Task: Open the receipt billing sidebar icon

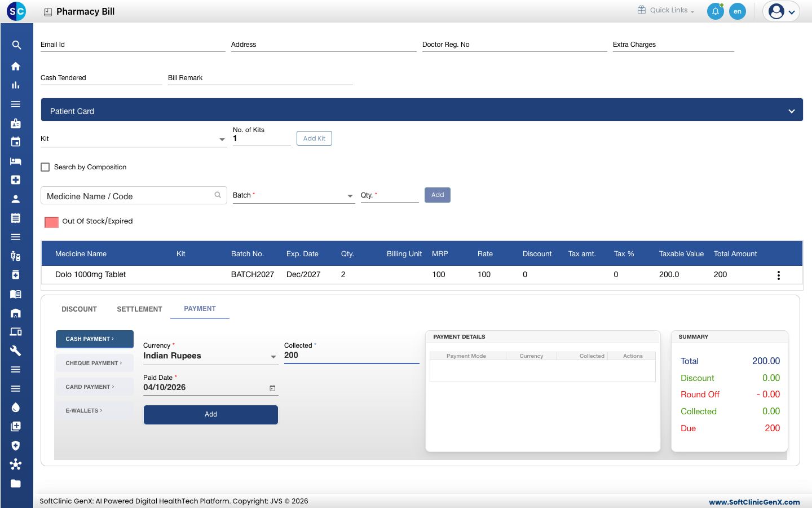Action: [16, 218]
